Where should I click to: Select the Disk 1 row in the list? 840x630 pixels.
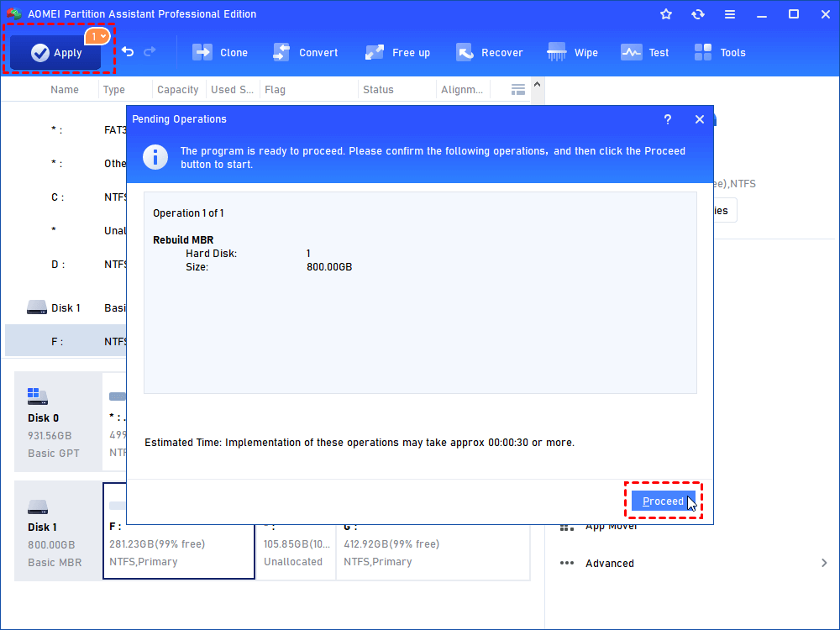pyautogui.click(x=66, y=308)
